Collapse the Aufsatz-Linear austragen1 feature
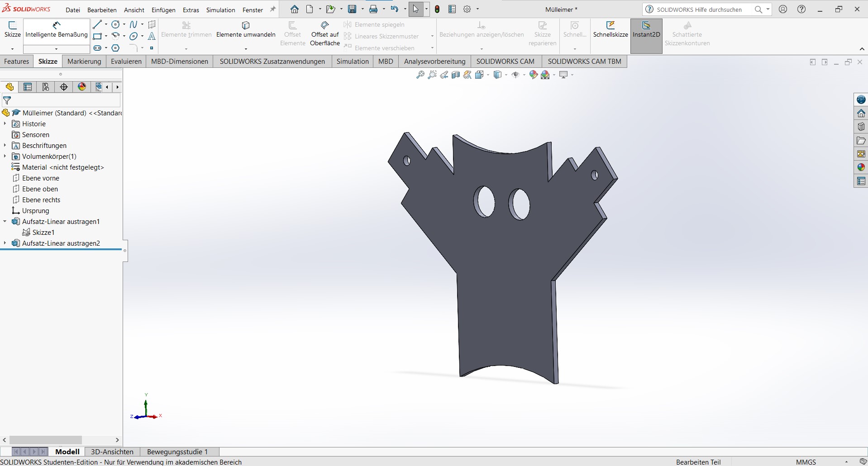The height and width of the screenshot is (466, 868). [5, 221]
